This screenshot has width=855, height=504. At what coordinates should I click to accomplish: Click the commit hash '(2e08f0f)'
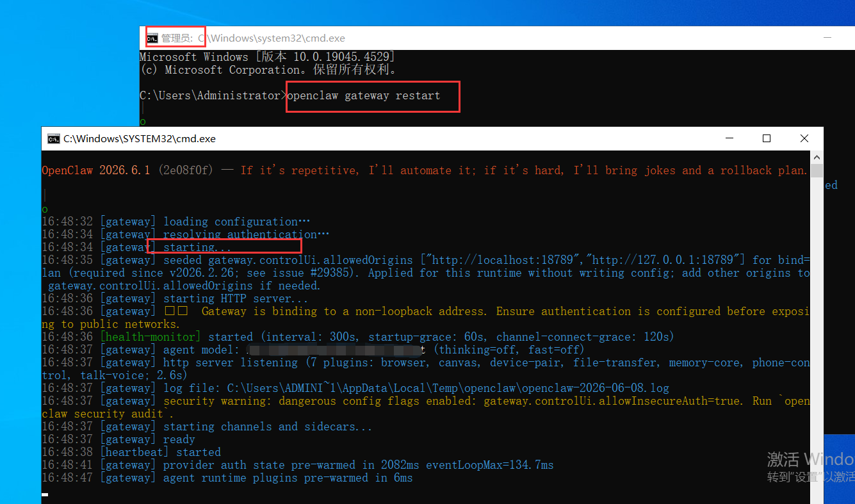(186, 170)
